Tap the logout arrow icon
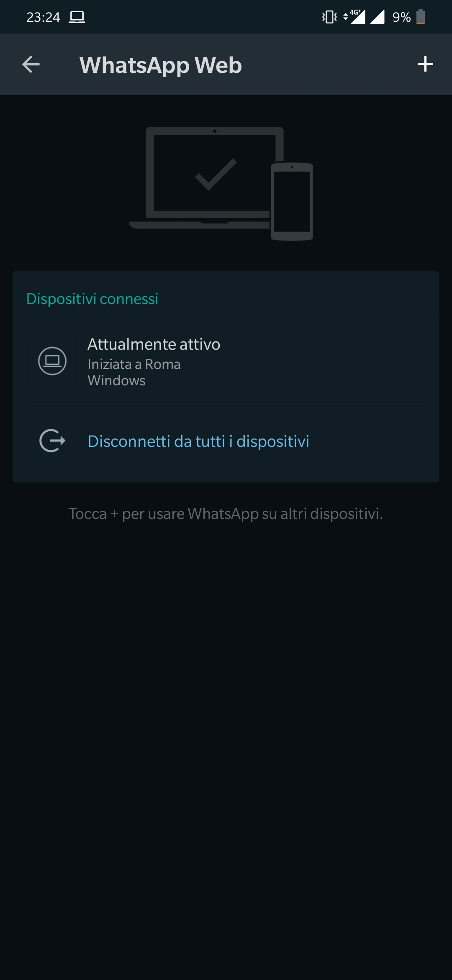Screen dimensions: 452x980 coord(52,441)
